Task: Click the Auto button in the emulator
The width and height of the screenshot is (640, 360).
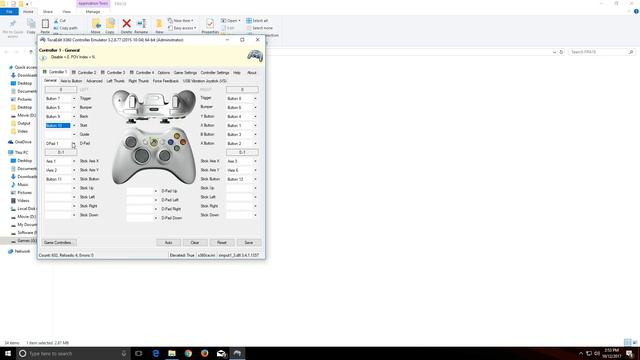Action: (168, 243)
